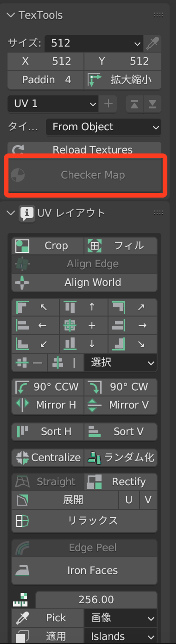
Task: Move UV channel up arrow icon
Action: pos(134,104)
